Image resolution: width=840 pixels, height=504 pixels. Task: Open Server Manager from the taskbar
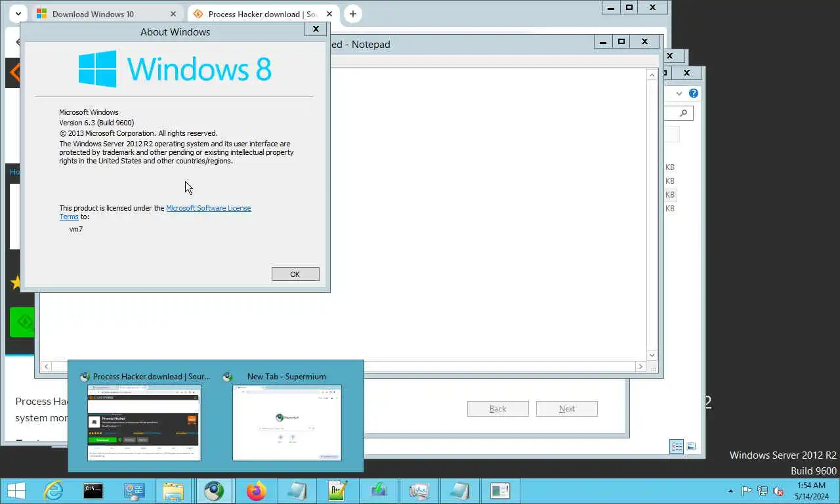[134, 491]
